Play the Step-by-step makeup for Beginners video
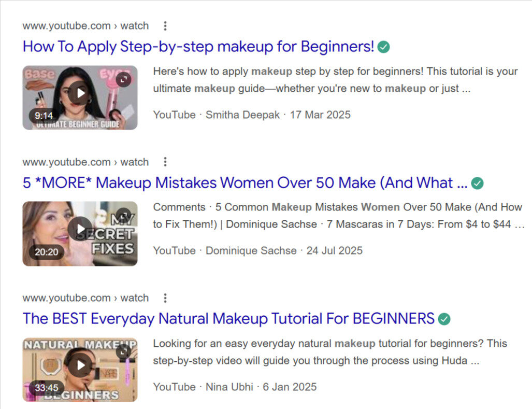Screen dimensions: 532x409 (80, 93)
